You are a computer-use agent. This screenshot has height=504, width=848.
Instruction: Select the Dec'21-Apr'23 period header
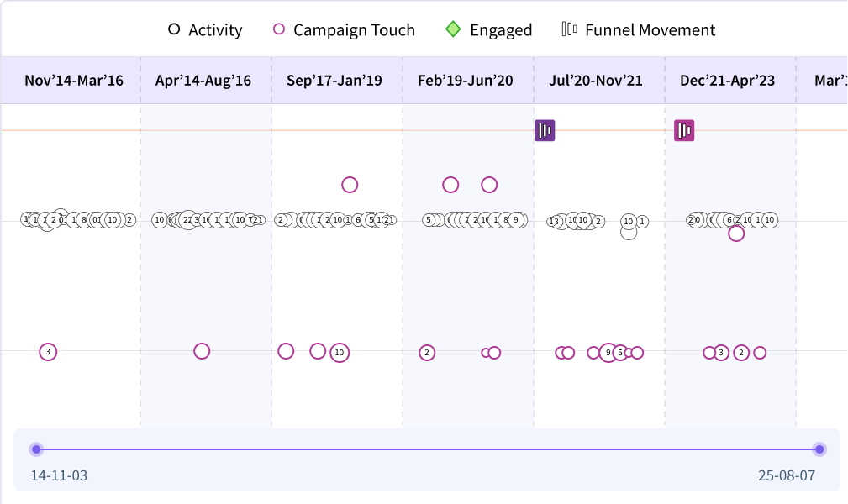click(728, 81)
